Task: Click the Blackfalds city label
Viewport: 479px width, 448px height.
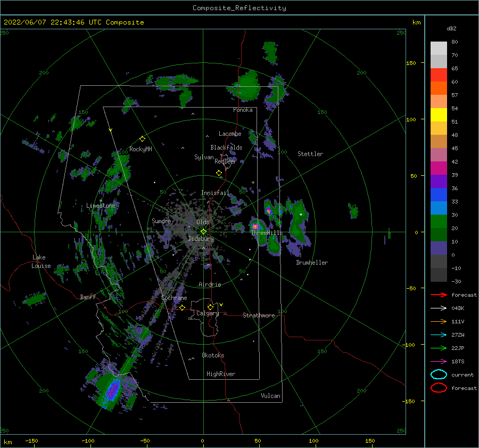Action: 226,148
